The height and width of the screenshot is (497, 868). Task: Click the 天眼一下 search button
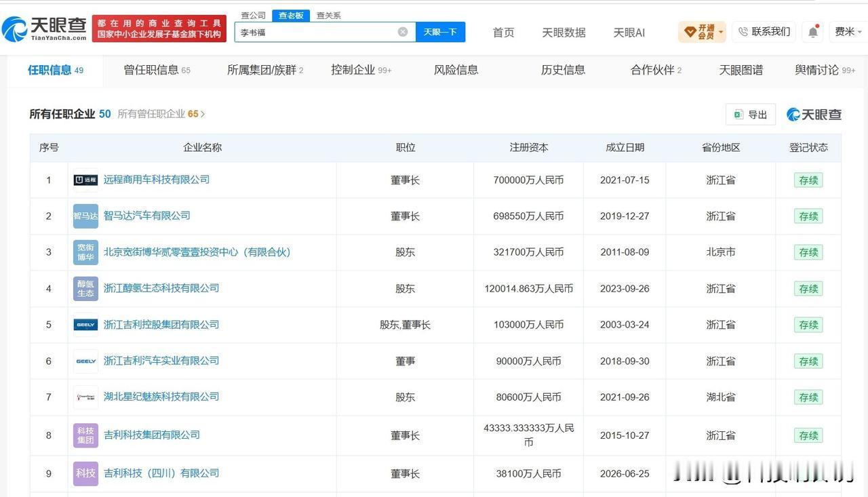click(x=440, y=32)
